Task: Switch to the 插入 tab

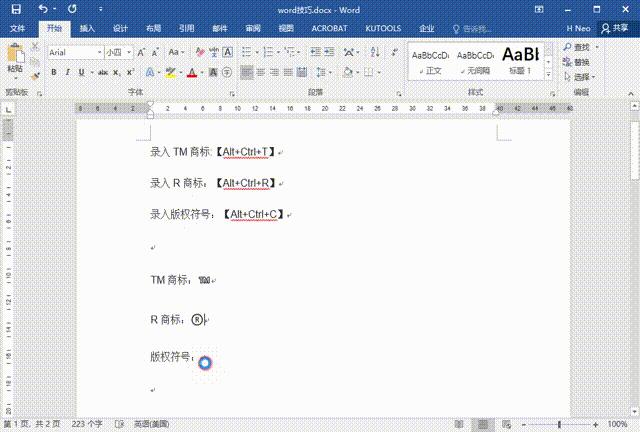Action: 87,28
